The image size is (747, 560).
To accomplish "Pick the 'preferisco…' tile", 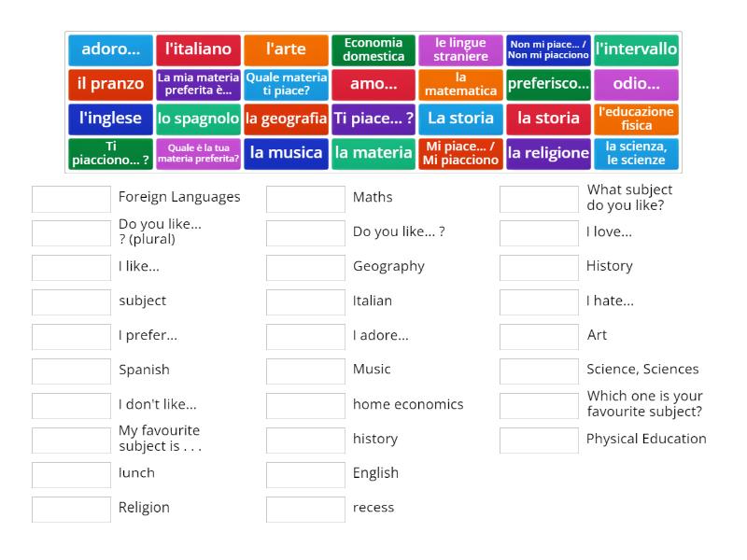I will [x=548, y=84].
